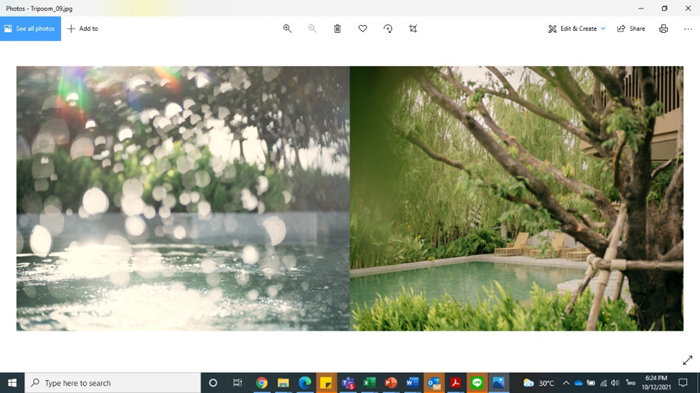
Task: Rotate the photo using rotate icon
Action: point(388,29)
